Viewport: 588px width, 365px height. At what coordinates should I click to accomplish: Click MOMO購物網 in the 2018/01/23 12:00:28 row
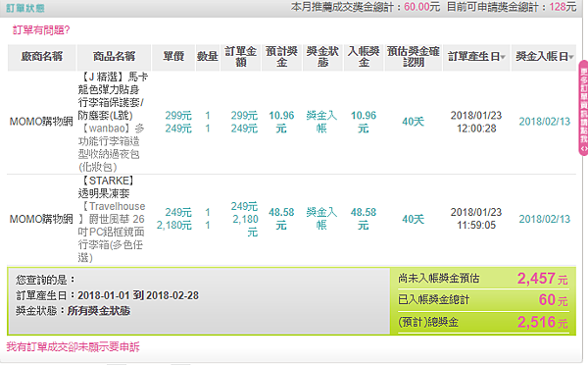point(41,122)
